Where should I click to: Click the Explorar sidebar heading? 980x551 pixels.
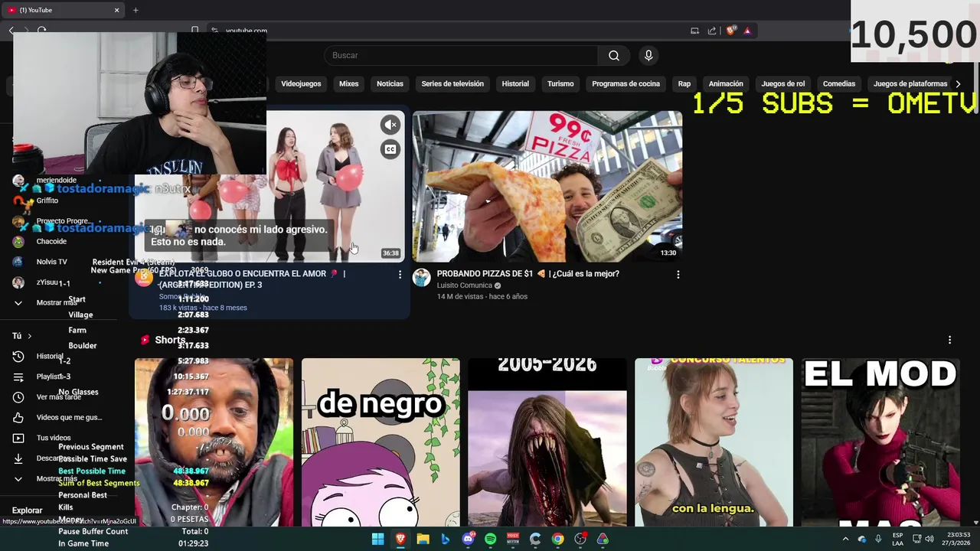coord(27,510)
